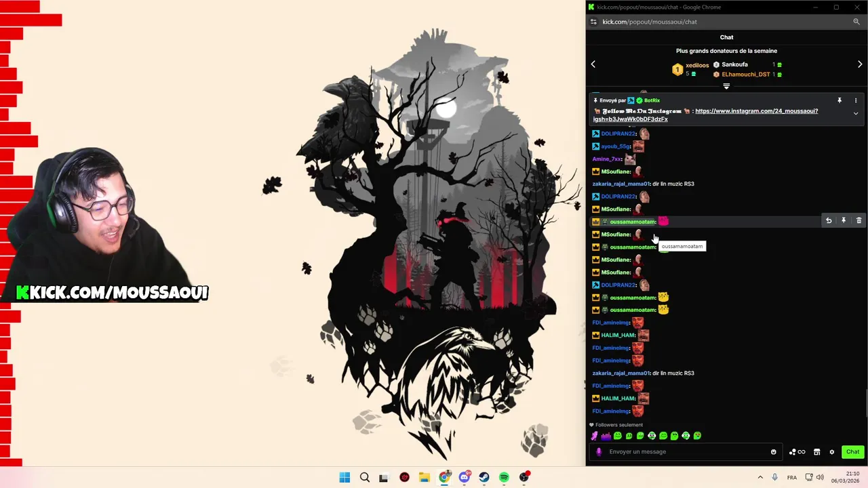868x488 pixels.
Task: Open BotRix profile in the pinned message
Action: point(652,100)
